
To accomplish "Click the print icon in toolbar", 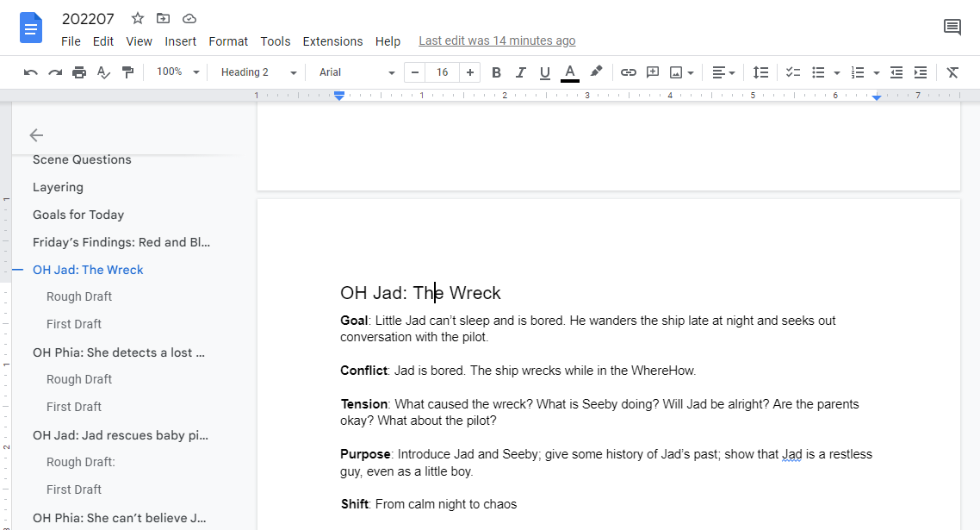I will pos(79,72).
